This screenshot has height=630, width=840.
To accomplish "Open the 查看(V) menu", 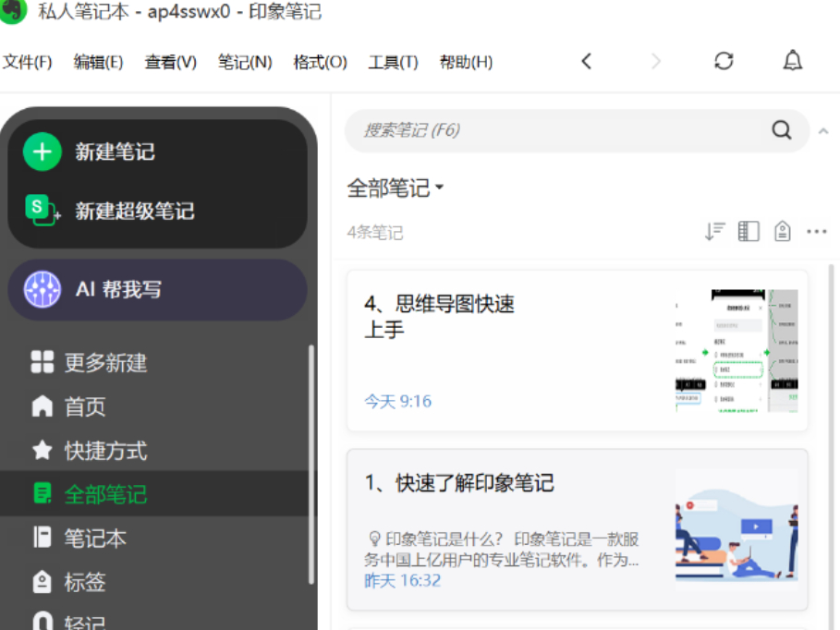I will (171, 62).
